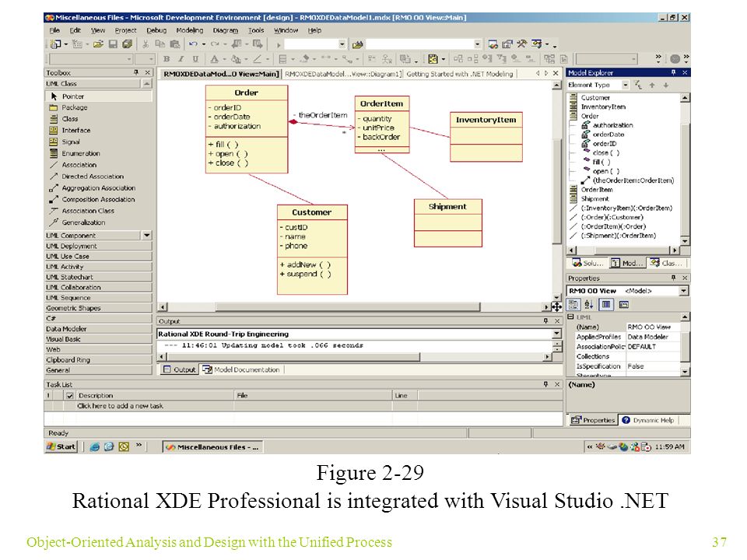Pick the Signal tool in the Toolbox
Image resolution: width=747 pixels, height=560 pixels.
point(99,142)
